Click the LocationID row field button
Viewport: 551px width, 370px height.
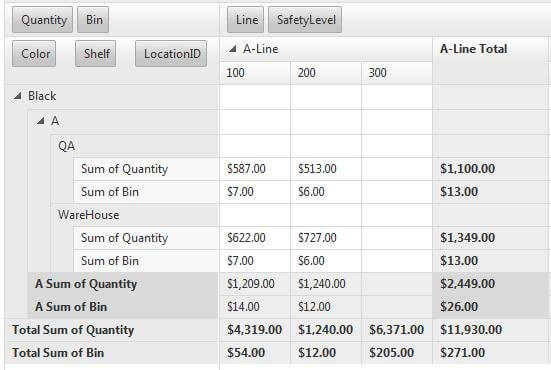tap(171, 54)
